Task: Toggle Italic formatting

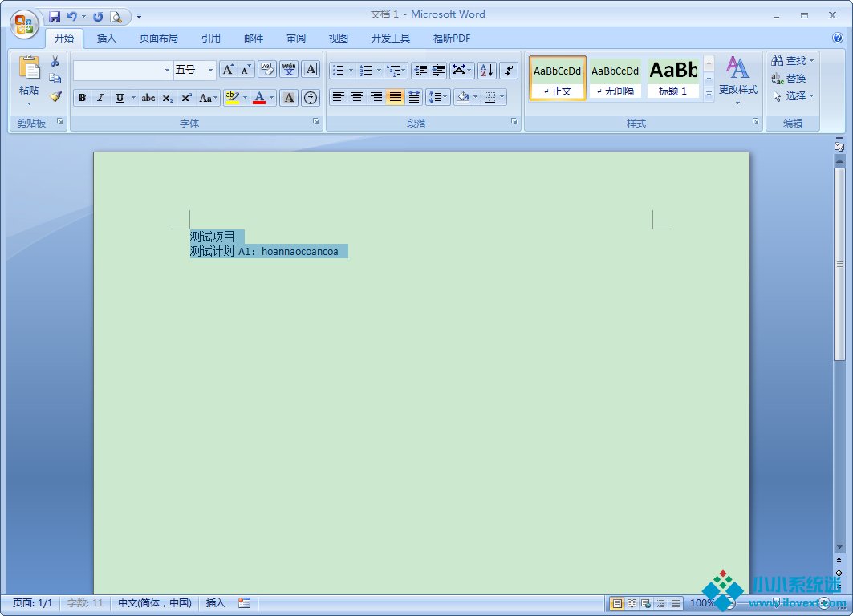Action: (x=100, y=98)
